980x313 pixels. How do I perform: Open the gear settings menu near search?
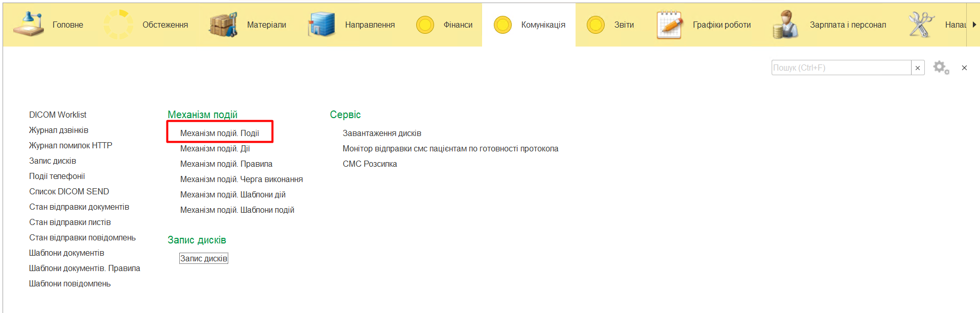click(941, 68)
